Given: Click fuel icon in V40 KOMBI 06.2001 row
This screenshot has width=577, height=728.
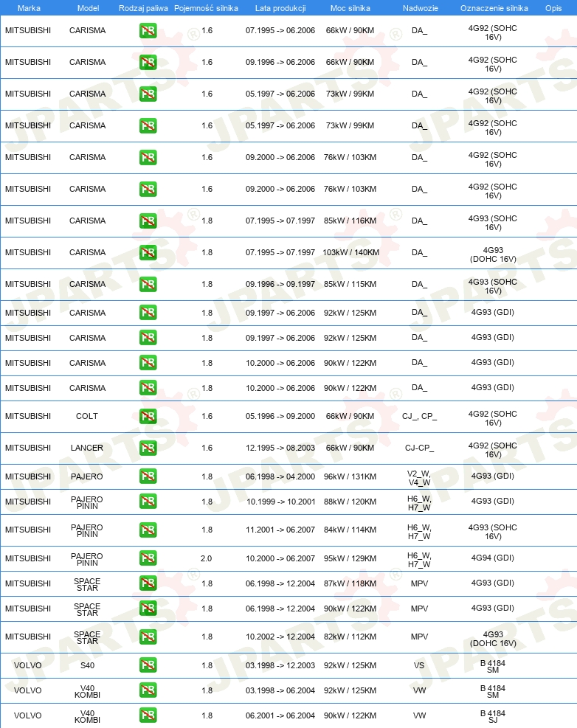Looking at the screenshot, I should pos(148,716).
